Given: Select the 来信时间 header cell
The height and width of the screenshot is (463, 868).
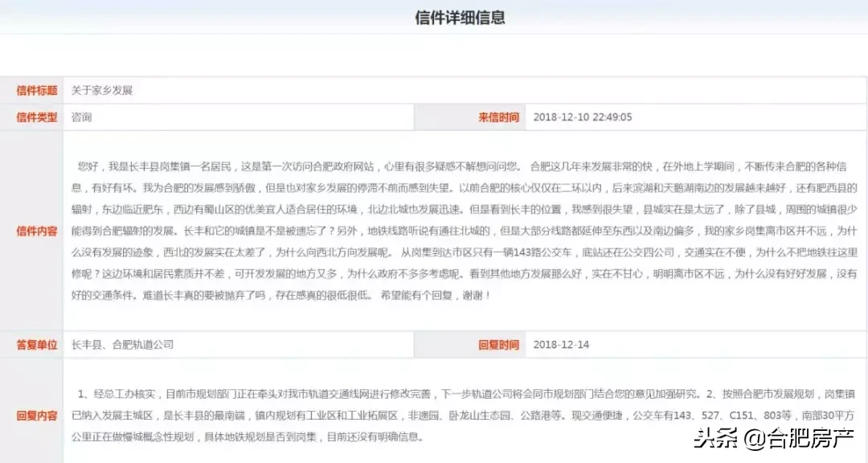Looking at the screenshot, I should [498, 117].
